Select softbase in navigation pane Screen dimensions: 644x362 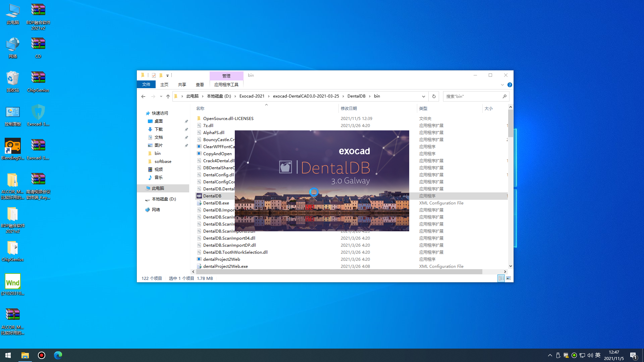163,162
